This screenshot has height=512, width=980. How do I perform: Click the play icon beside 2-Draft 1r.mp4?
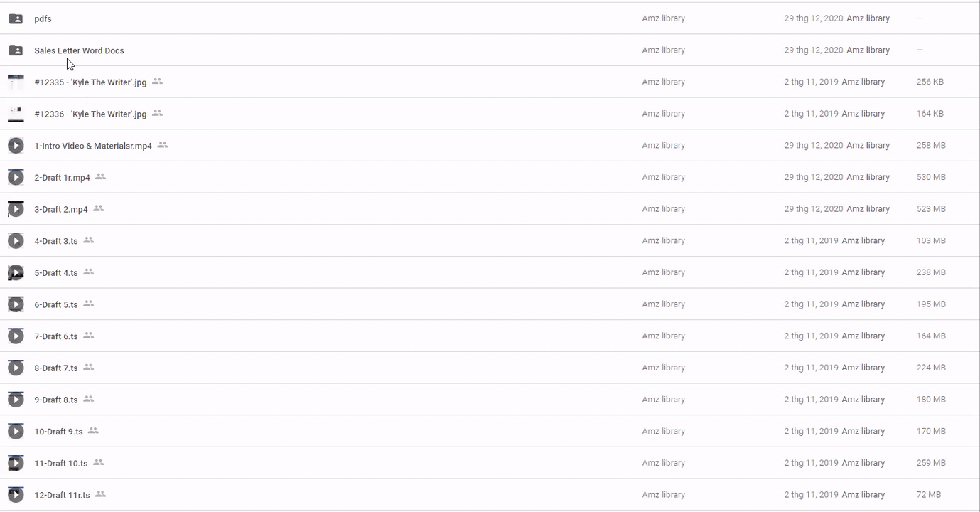(16, 177)
